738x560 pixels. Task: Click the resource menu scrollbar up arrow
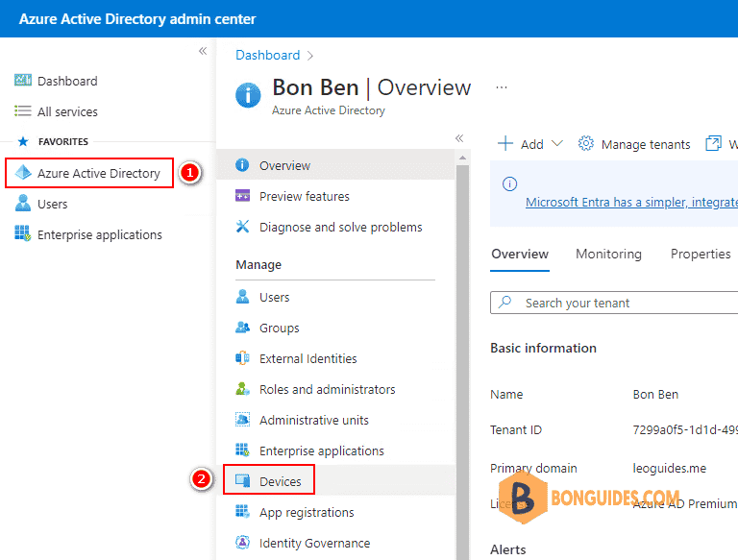[462, 158]
